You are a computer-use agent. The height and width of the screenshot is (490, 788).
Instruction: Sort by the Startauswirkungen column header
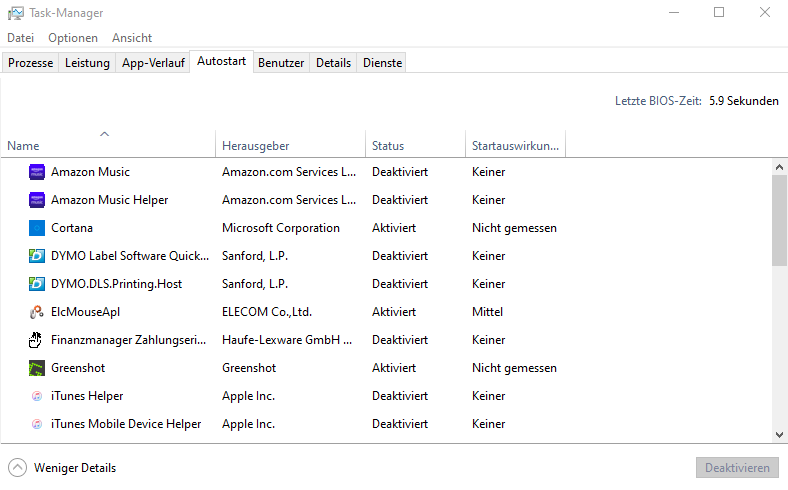click(x=515, y=144)
